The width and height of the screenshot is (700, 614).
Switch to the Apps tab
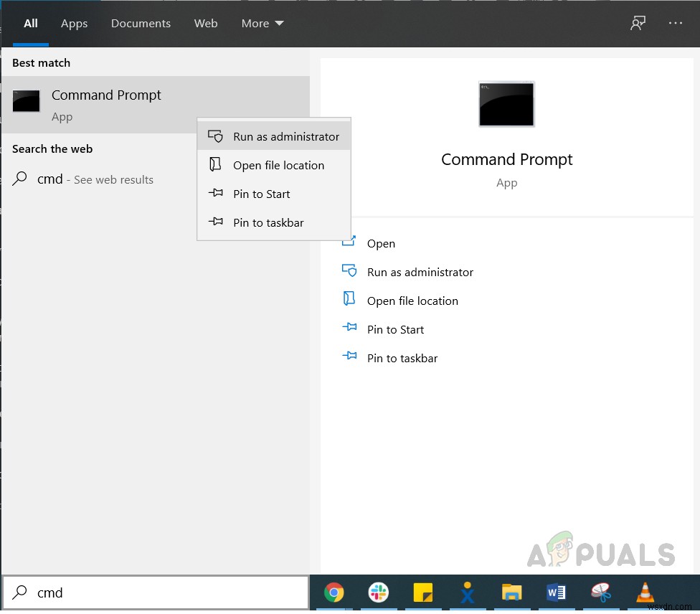click(74, 24)
